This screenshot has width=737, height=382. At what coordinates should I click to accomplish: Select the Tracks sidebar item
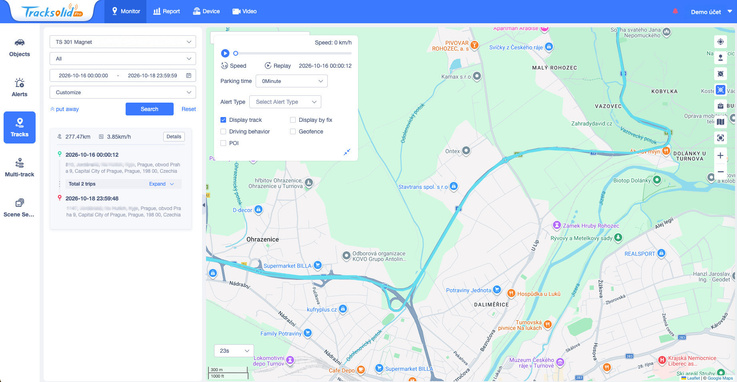tap(19, 127)
